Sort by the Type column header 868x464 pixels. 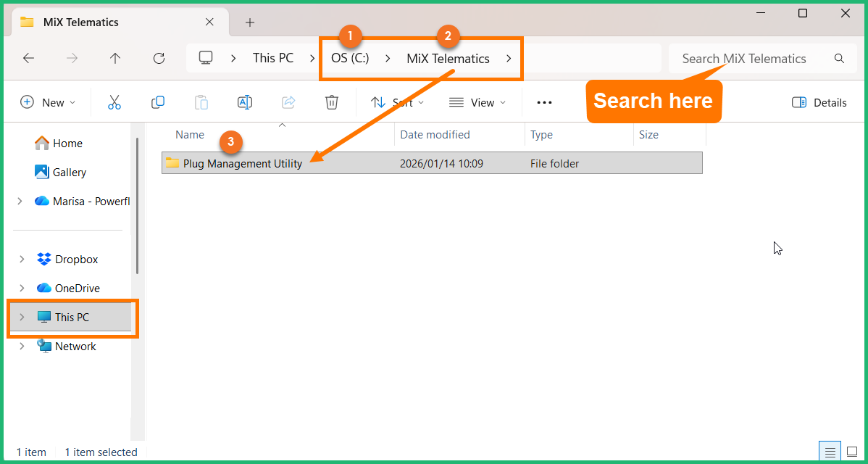click(x=541, y=135)
